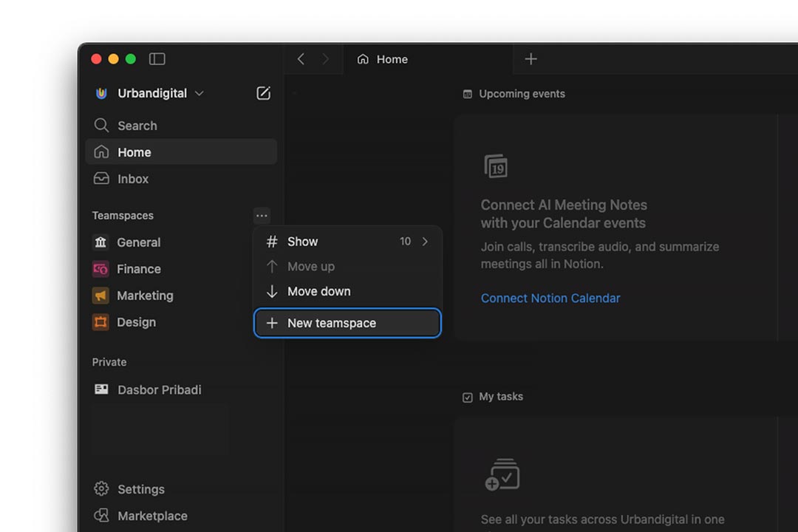This screenshot has height=532, width=798.
Task: Switch to the Home tab
Action: click(x=429, y=59)
